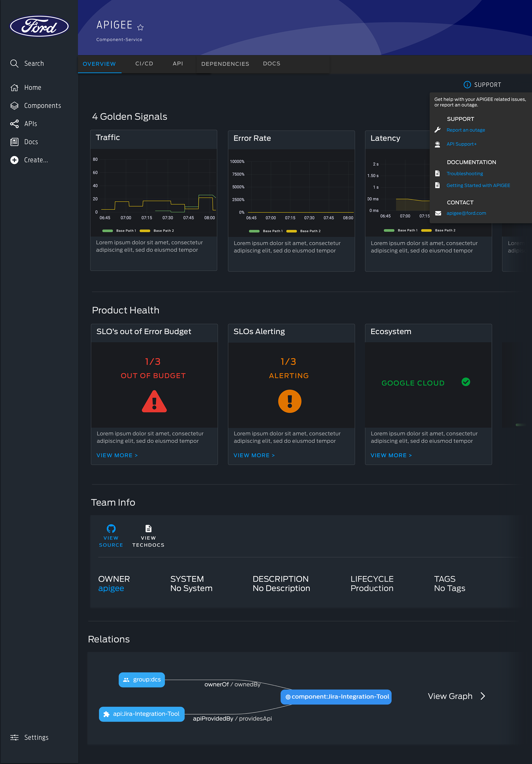Click View More under Ecosystem card
Image resolution: width=532 pixels, height=764 pixels.
pos(391,455)
